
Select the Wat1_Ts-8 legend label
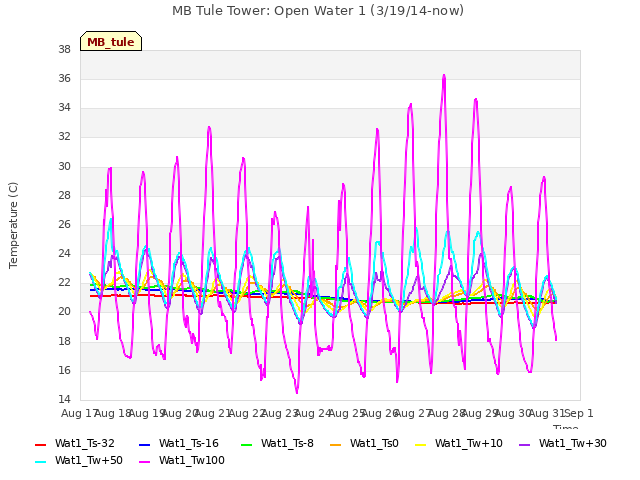(x=287, y=443)
